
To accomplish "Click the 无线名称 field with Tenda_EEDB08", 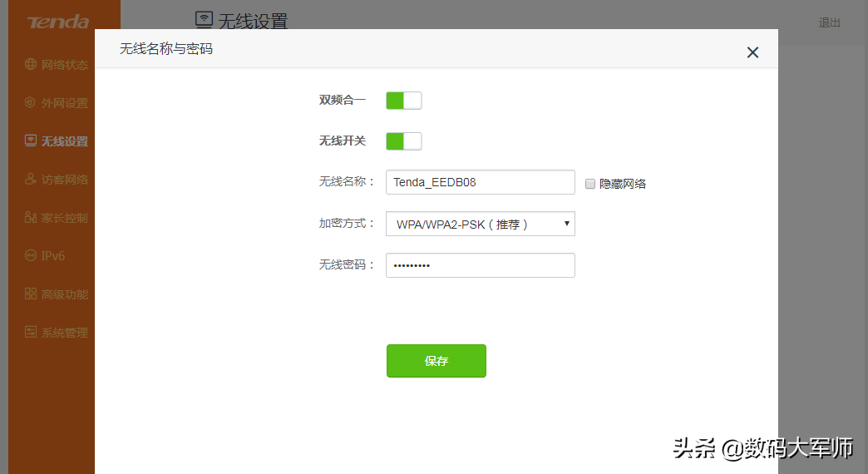I will [480, 182].
